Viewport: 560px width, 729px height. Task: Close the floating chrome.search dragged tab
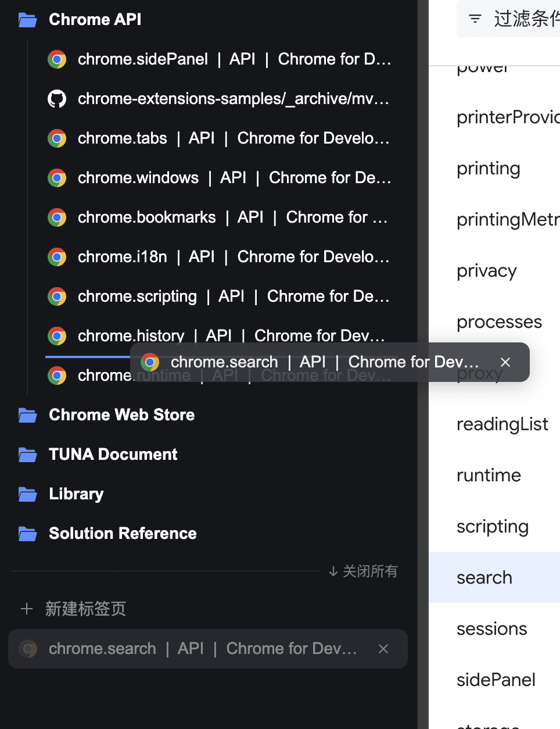pos(505,362)
